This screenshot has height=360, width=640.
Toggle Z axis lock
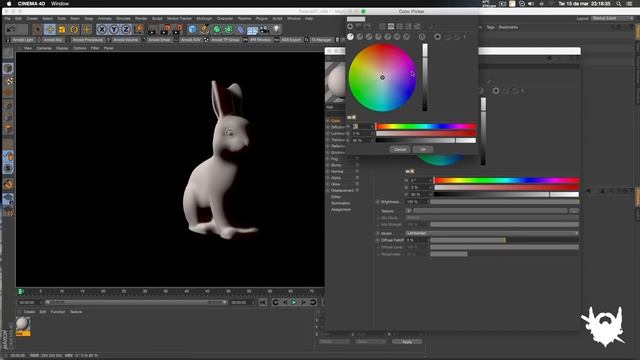pos(126,29)
